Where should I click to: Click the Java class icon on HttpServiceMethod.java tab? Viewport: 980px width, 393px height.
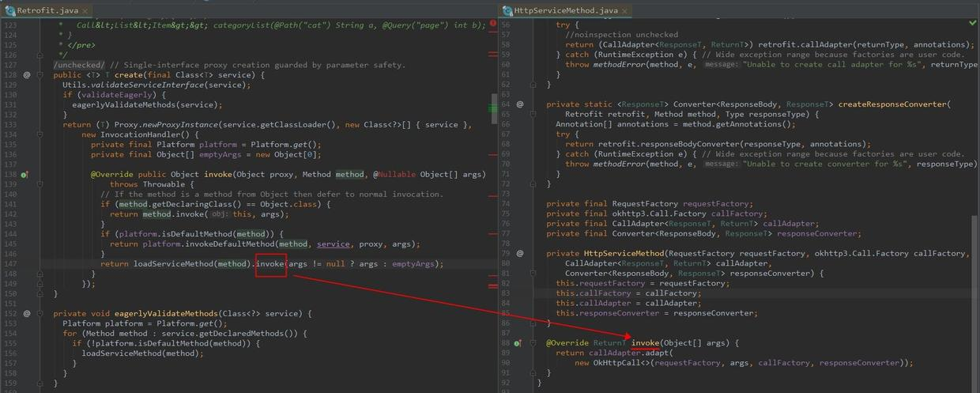[507, 11]
